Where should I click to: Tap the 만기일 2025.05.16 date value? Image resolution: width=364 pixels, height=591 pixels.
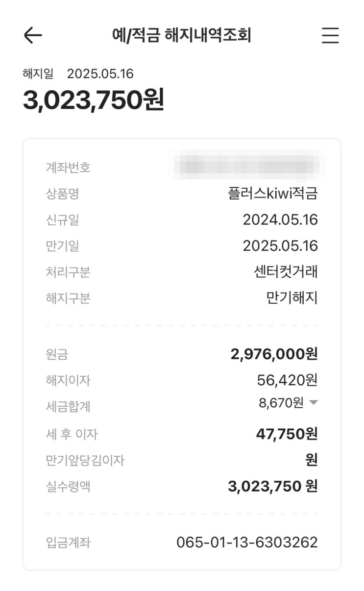[280, 246]
